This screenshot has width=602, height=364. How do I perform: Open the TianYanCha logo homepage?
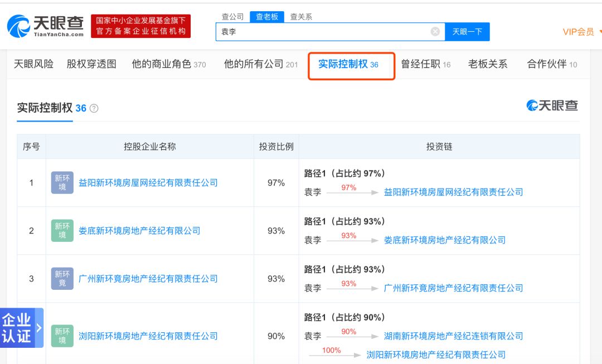click(x=45, y=26)
